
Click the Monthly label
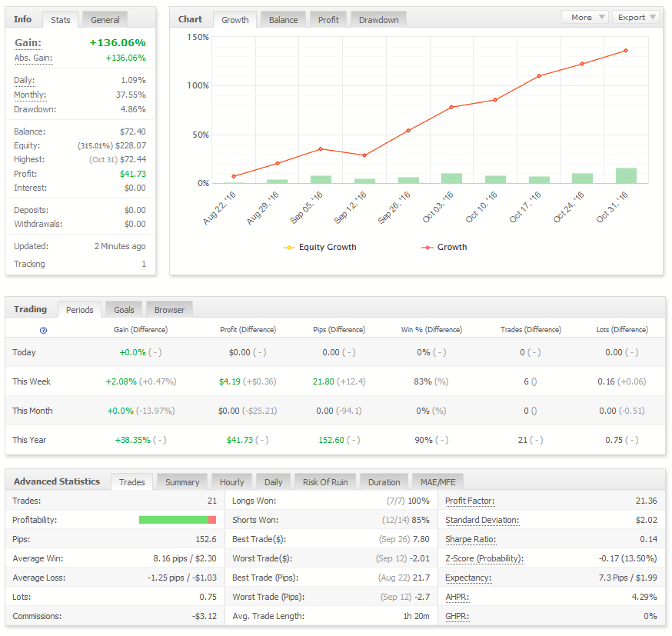tap(30, 95)
